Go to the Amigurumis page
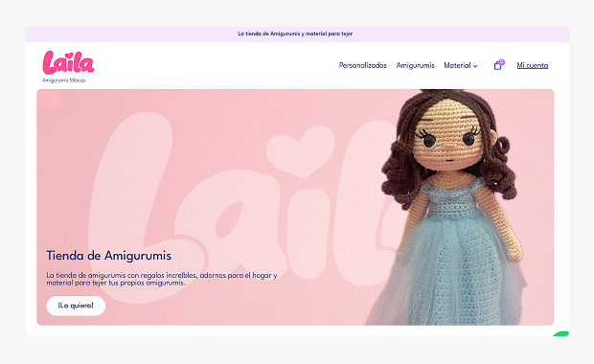Viewport: 594px width, 364px height. click(415, 65)
